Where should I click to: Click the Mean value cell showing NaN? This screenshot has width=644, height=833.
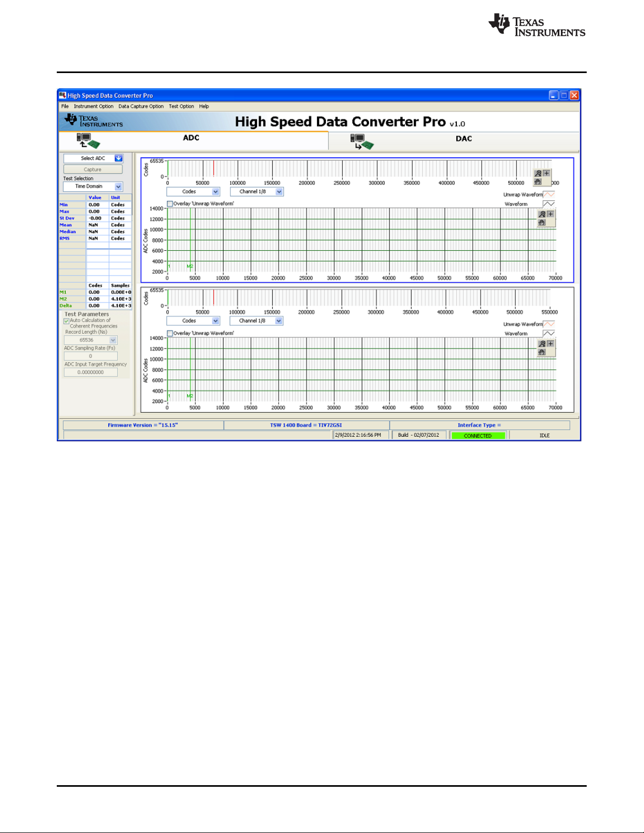(x=97, y=225)
